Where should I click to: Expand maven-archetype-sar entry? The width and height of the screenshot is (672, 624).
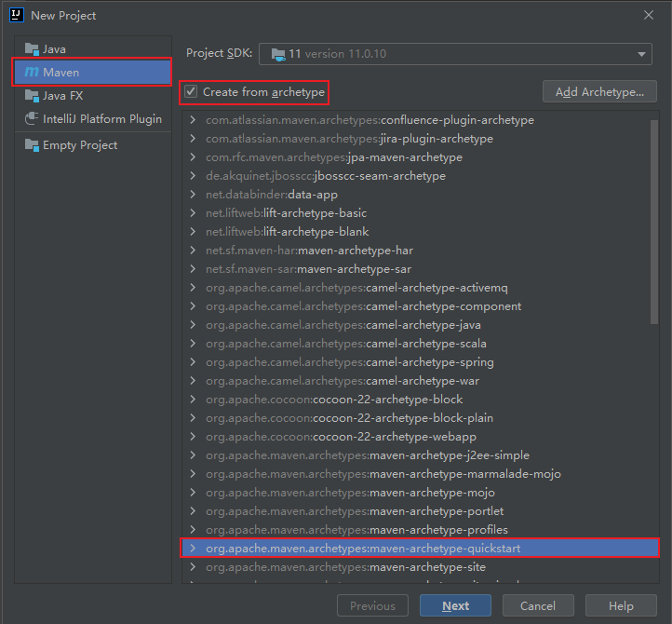coord(193,269)
